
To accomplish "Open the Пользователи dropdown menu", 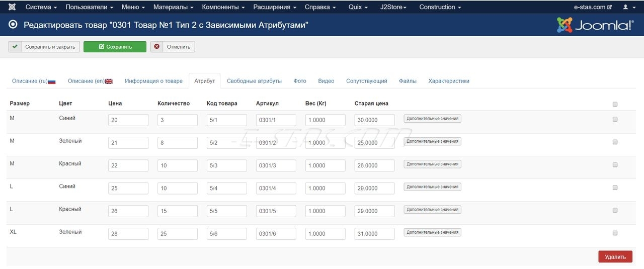I will [x=89, y=7].
